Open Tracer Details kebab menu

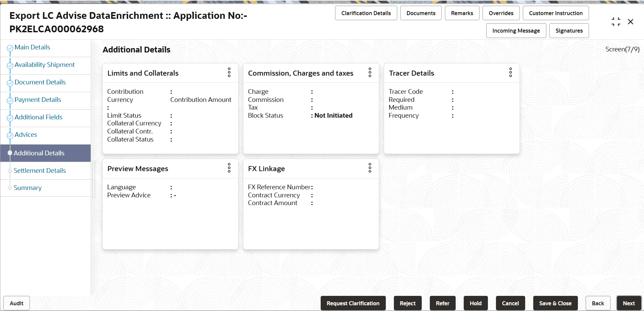(x=511, y=72)
